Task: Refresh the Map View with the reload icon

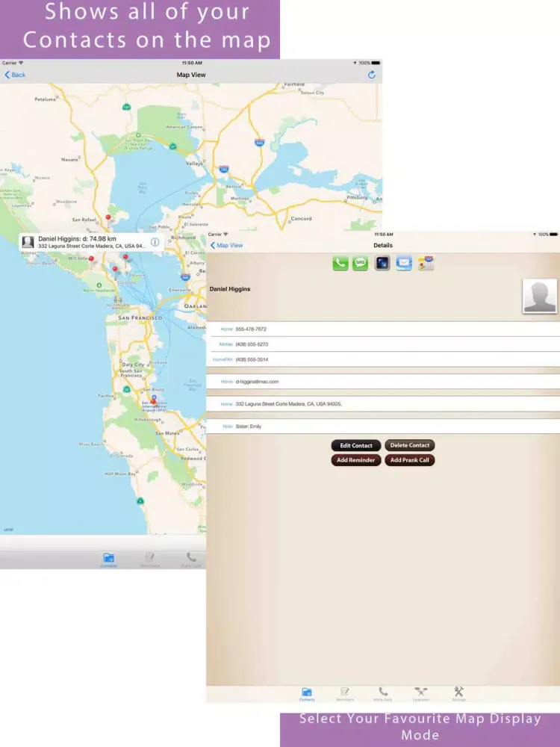Action: [x=371, y=75]
